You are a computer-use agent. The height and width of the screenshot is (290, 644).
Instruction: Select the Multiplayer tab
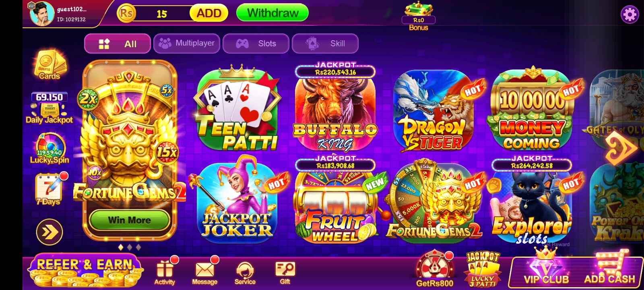[x=187, y=43]
